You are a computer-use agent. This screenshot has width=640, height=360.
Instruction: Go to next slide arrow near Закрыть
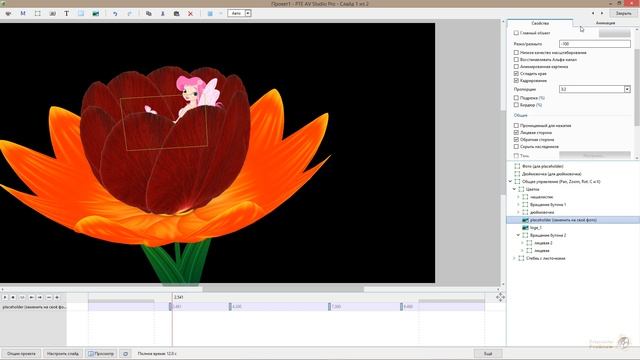click(x=602, y=13)
